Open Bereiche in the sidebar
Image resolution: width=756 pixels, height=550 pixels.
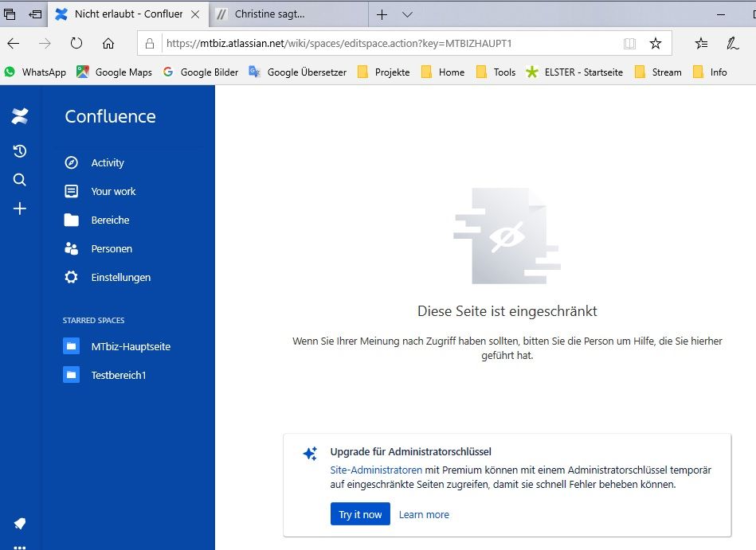point(111,220)
